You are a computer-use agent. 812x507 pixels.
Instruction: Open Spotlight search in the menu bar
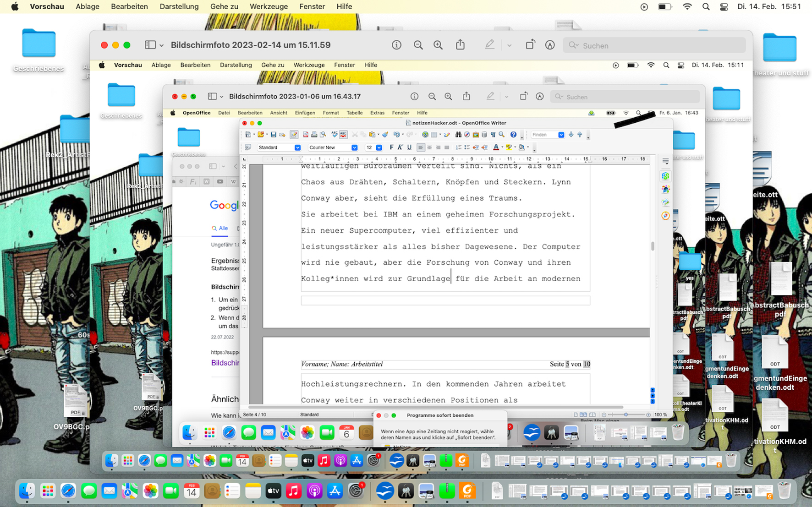[706, 6]
